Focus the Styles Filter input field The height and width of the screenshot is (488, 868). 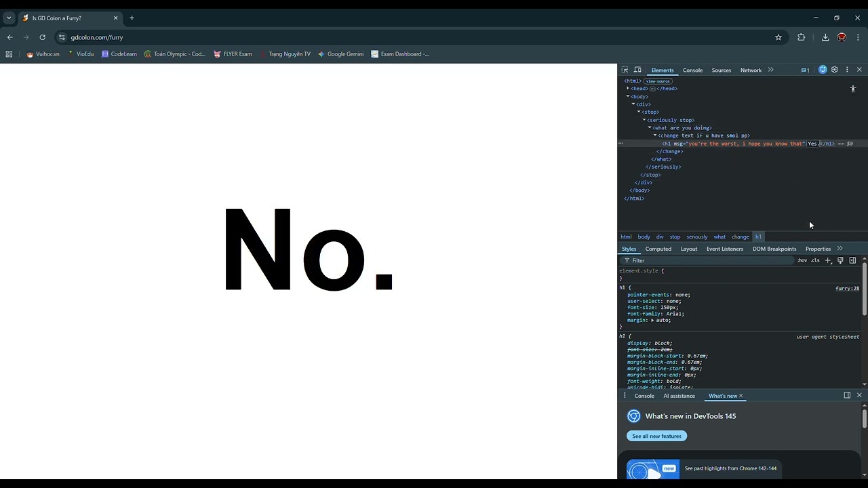coord(707,260)
